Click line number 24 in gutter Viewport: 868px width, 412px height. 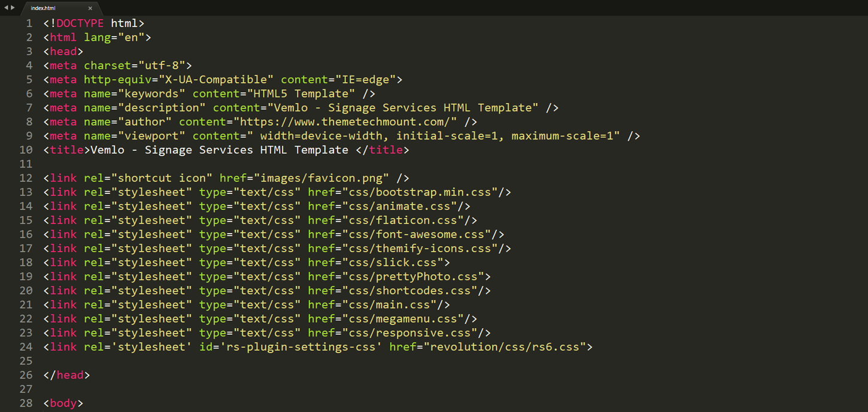26,347
